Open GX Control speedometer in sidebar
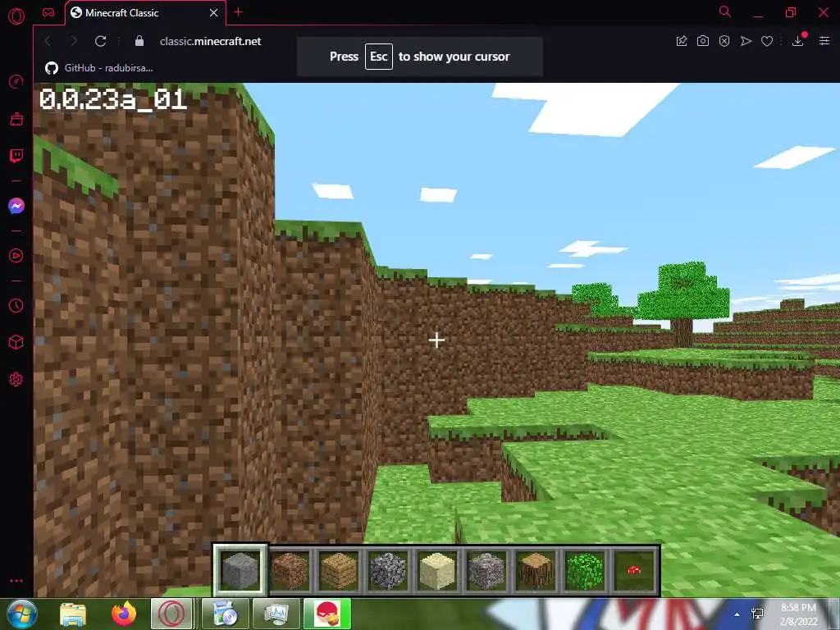Screen dimensions: 840x630 click(x=16, y=81)
